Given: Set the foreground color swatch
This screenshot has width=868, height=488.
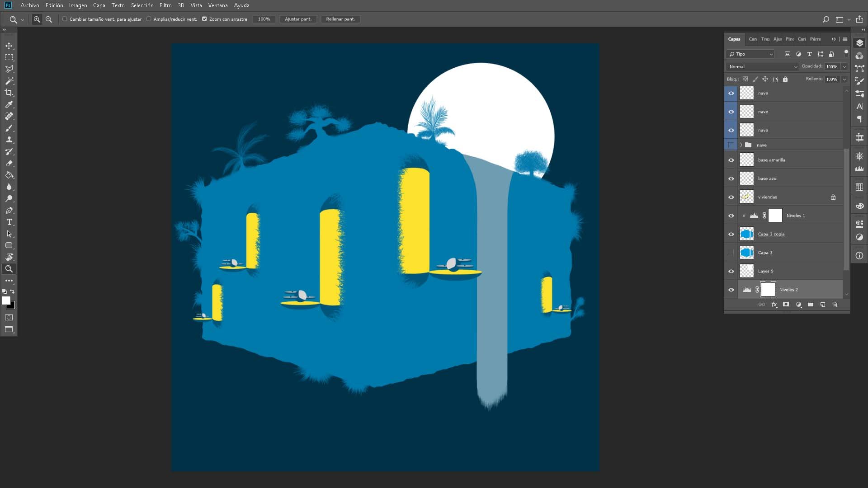Looking at the screenshot, I should pyautogui.click(x=5, y=300).
